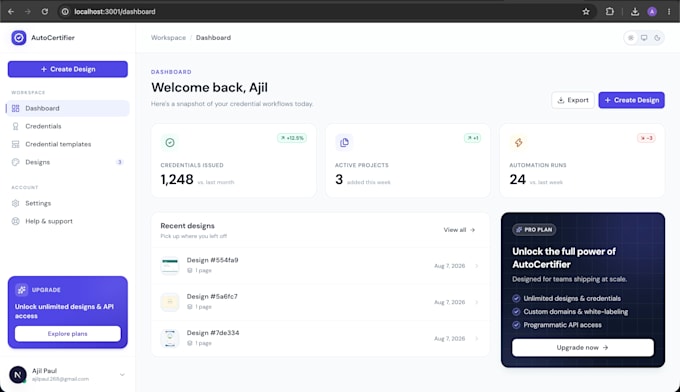Click check icon beside Programmatic API access
Image resolution: width=680 pixels, height=392 pixels.
pos(516,325)
